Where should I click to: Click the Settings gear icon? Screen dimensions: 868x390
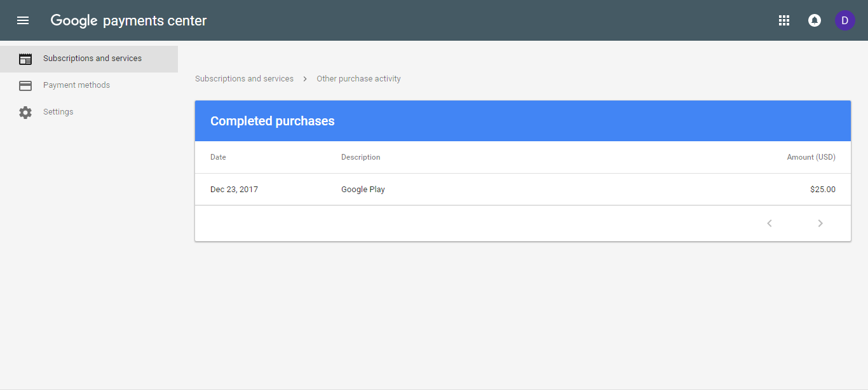pyautogui.click(x=25, y=112)
